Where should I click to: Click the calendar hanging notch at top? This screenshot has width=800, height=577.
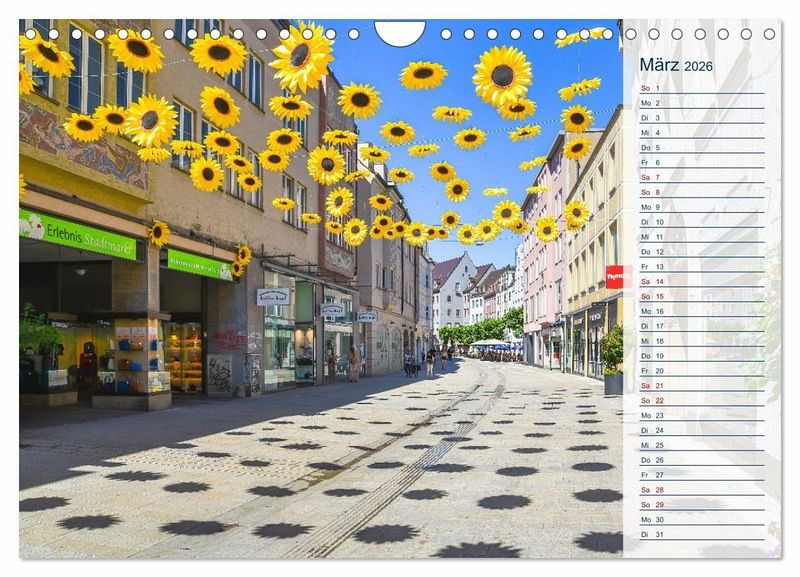[399, 32]
